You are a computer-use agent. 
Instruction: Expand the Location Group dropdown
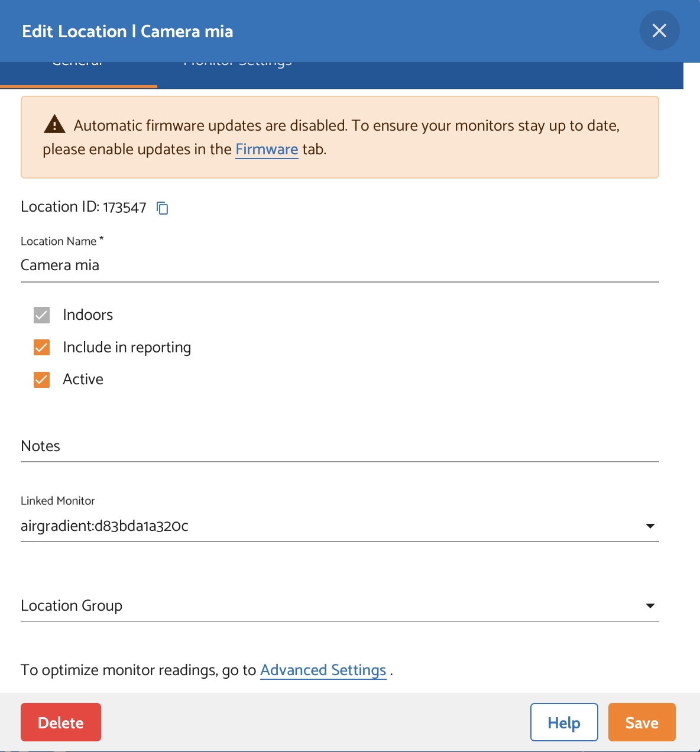[x=650, y=605]
